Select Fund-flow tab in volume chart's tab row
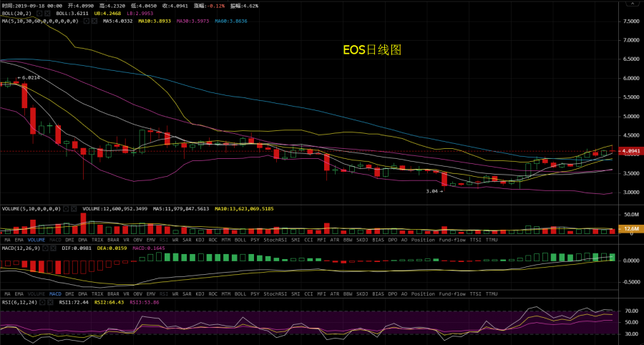Viewport: 644px width, 345px height. coord(452,239)
